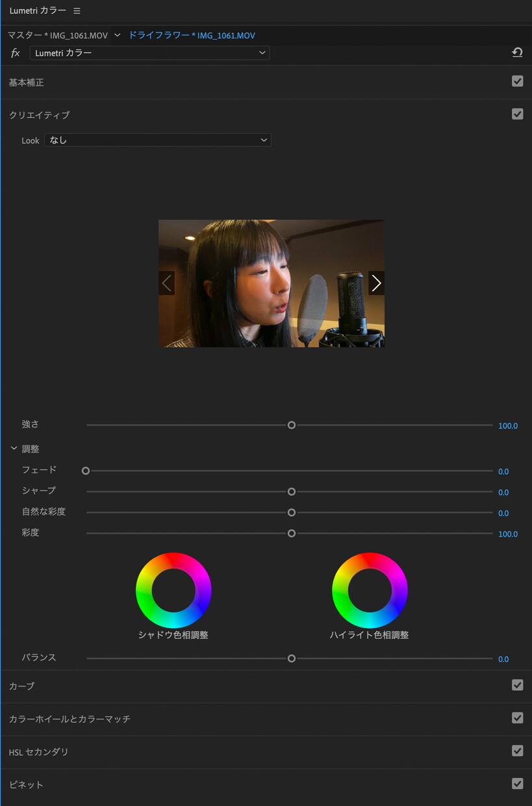Click the シャドウ色相調整 color wheel
This screenshot has height=806, width=532.
click(x=173, y=590)
